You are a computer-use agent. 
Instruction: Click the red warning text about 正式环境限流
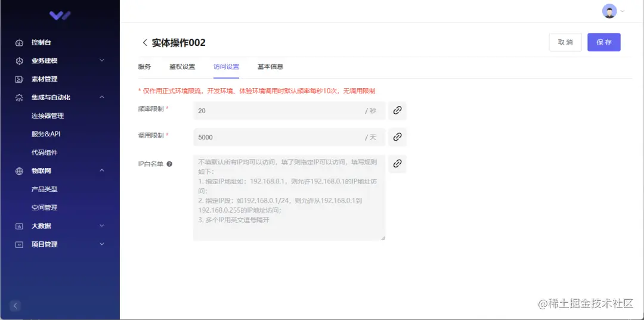point(257,91)
